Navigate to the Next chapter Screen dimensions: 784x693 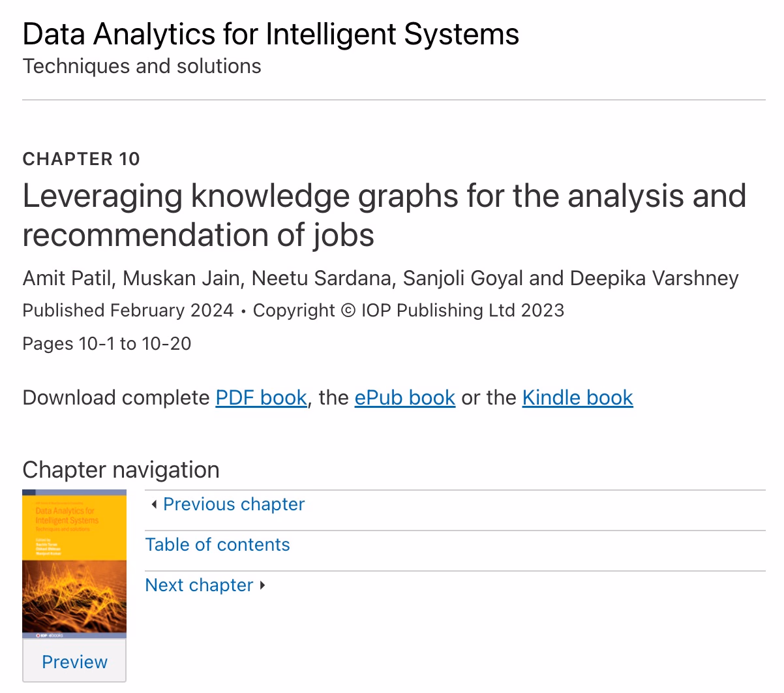pos(199,585)
